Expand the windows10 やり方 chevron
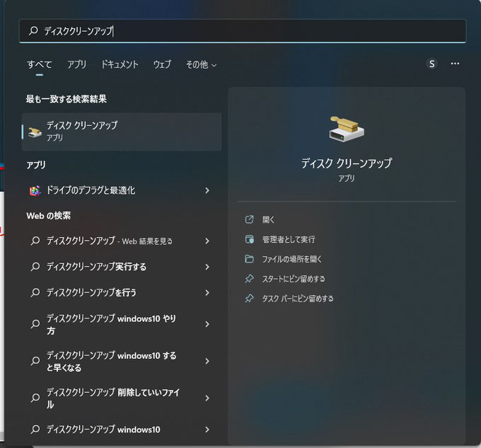Image resolution: width=481 pixels, height=448 pixels. (x=207, y=324)
